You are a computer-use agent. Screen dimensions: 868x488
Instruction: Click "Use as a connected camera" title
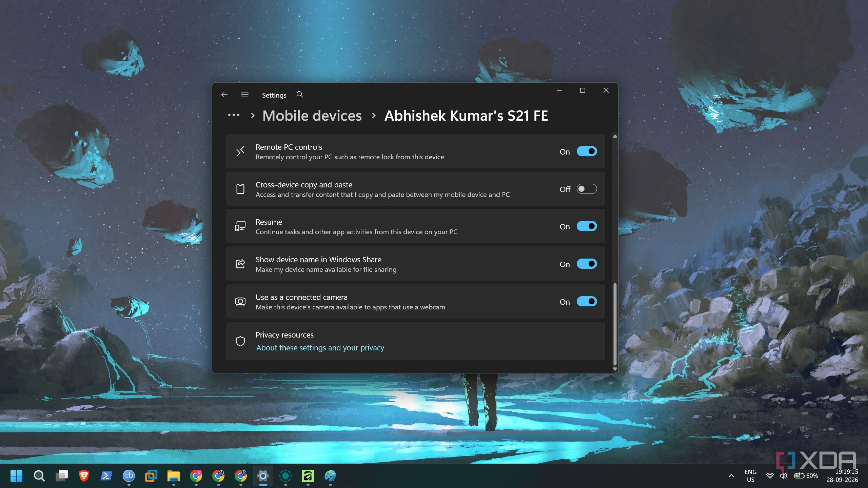pyautogui.click(x=301, y=297)
